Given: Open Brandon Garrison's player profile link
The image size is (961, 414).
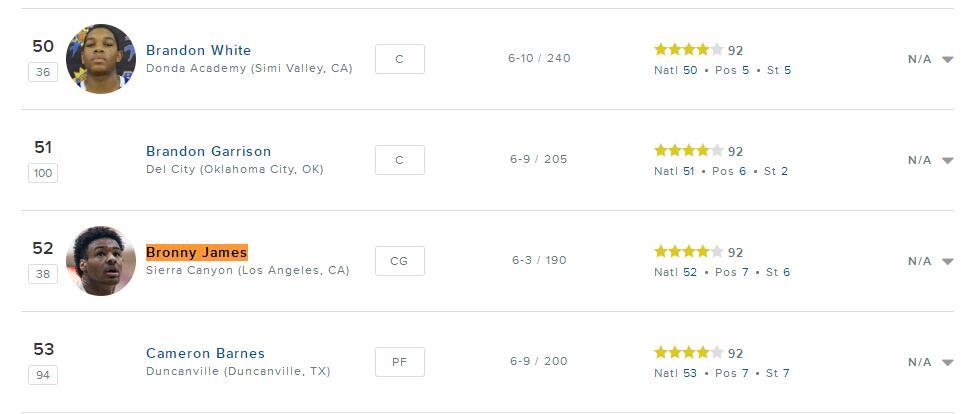Looking at the screenshot, I should pyautogui.click(x=208, y=151).
